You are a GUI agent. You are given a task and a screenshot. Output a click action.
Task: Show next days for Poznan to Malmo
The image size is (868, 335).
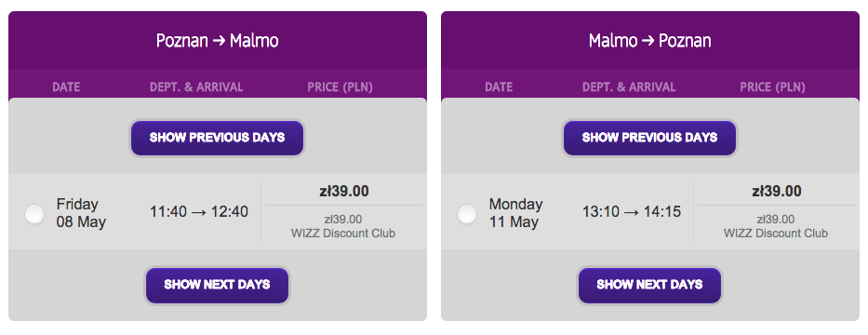[217, 285]
